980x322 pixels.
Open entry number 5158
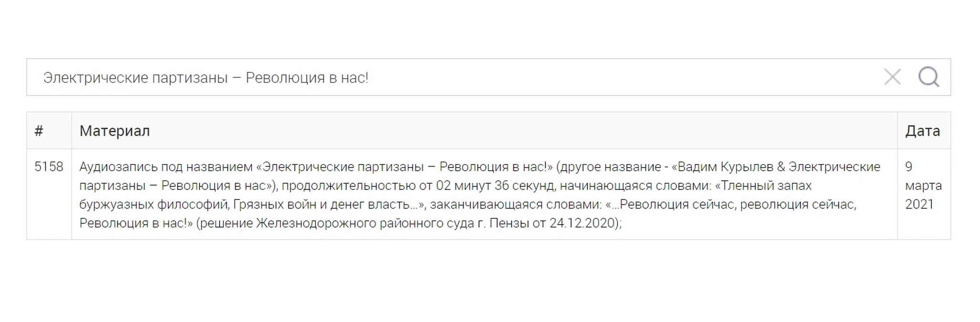point(49,166)
